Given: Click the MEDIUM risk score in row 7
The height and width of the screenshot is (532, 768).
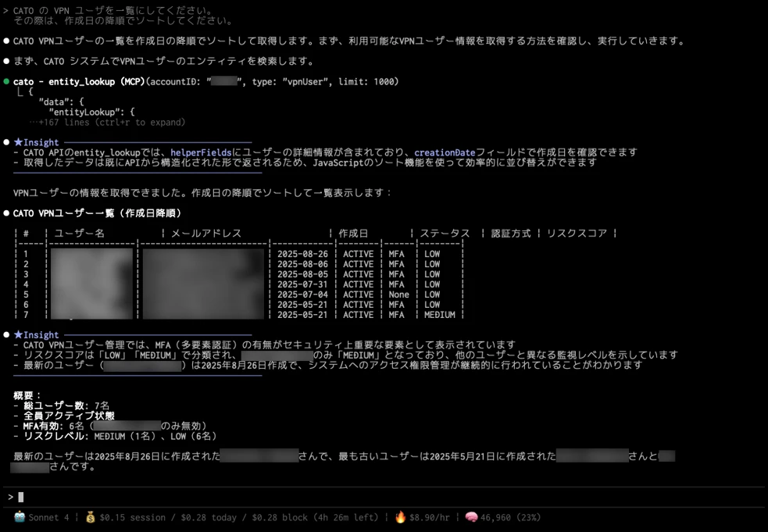Looking at the screenshot, I should pos(439,315).
